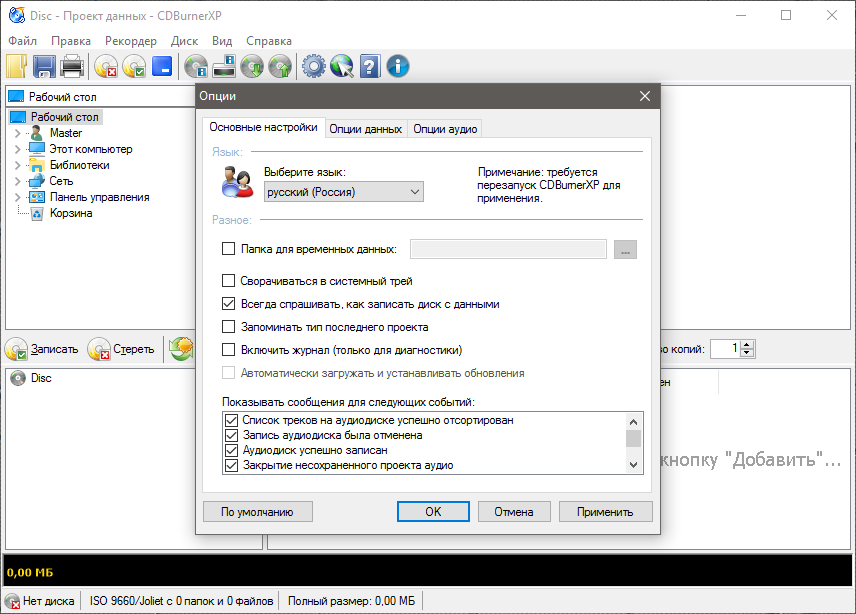Click the globe with cursor web icon

click(x=342, y=67)
